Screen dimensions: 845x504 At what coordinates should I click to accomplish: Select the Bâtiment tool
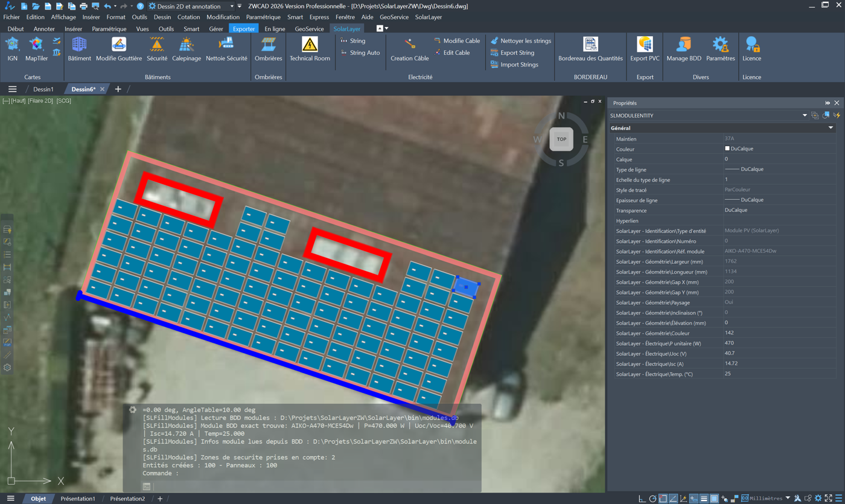click(x=79, y=48)
